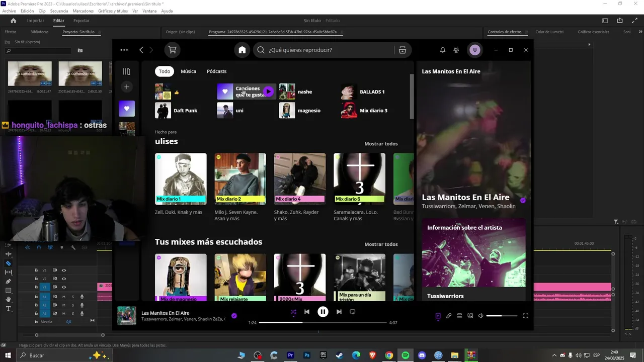Open Archivo menu
Image resolution: width=644 pixels, height=362 pixels.
[x=9, y=11]
